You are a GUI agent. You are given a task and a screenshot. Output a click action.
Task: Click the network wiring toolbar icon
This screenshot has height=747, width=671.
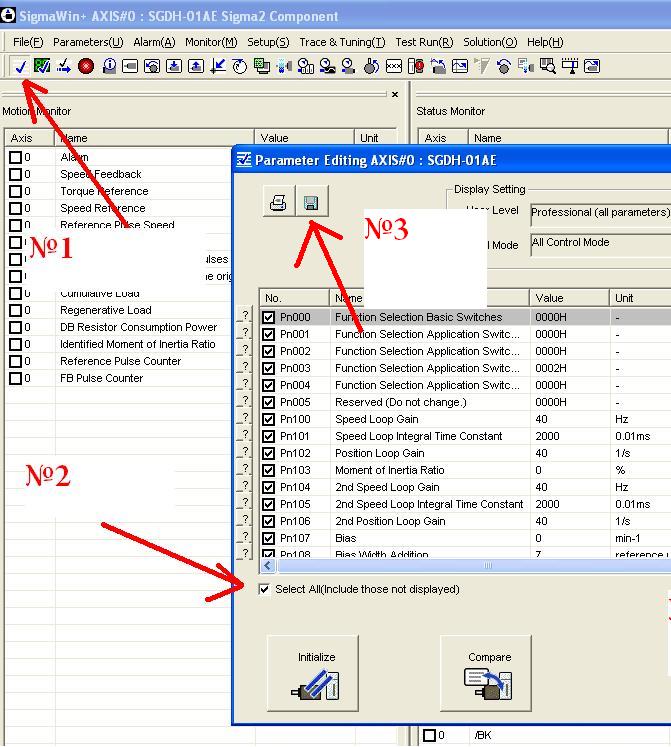569,66
